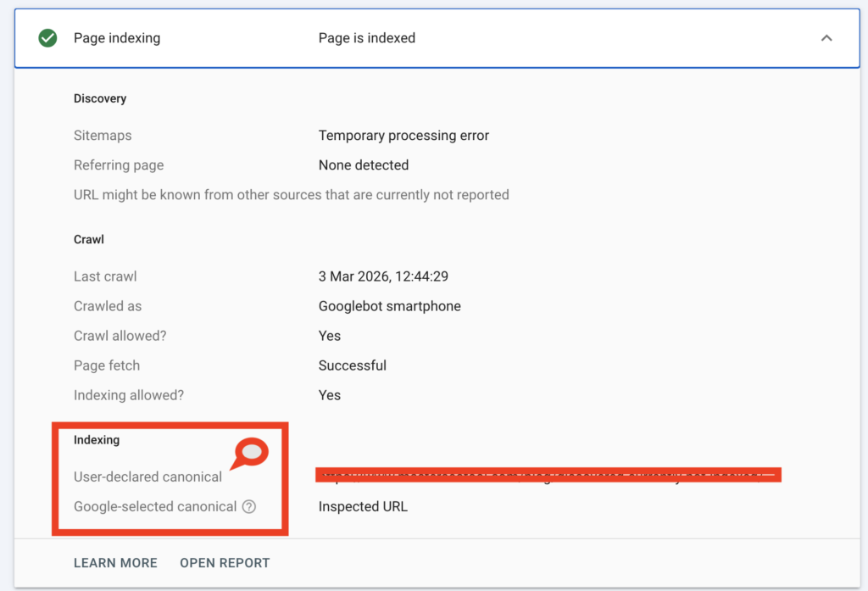Image resolution: width=868 pixels, height=591 pixels.
Task: Select the Indexing section heading
Action: point(97,439)
